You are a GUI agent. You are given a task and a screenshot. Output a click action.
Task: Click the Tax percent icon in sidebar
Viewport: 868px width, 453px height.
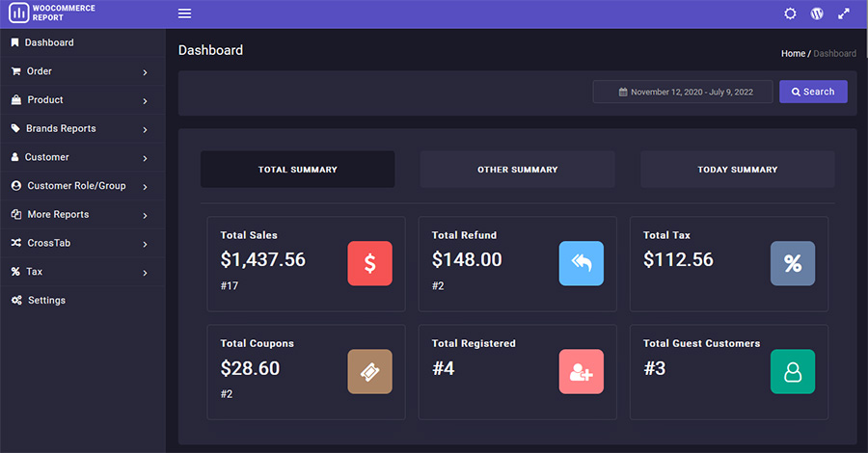(x=15, y=272)
